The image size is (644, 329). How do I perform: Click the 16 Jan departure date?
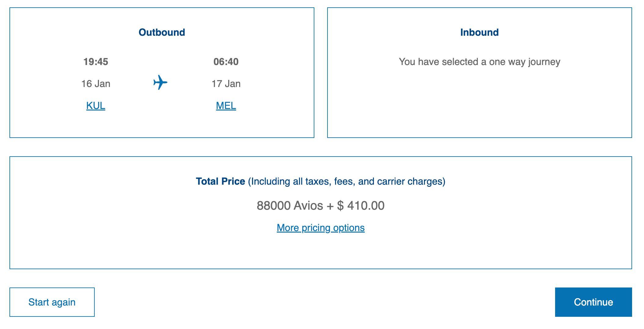click(x=95, y=83)
